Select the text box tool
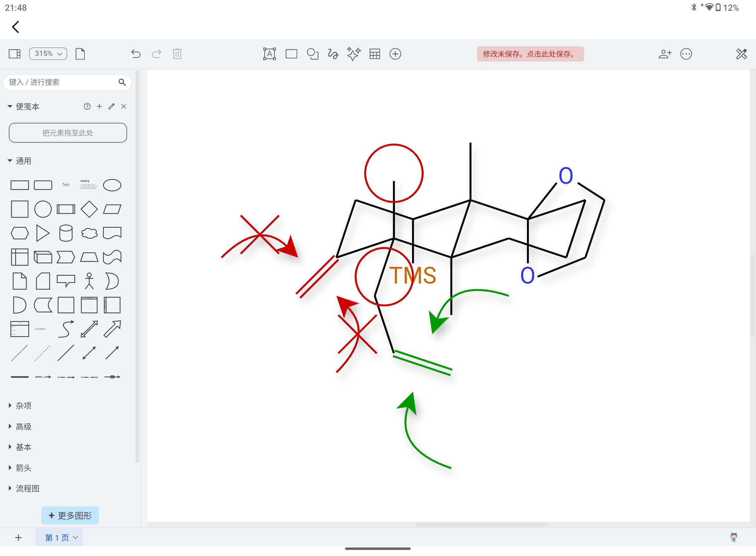The height and width of the screenshot is (556, 756). point(270,54)
